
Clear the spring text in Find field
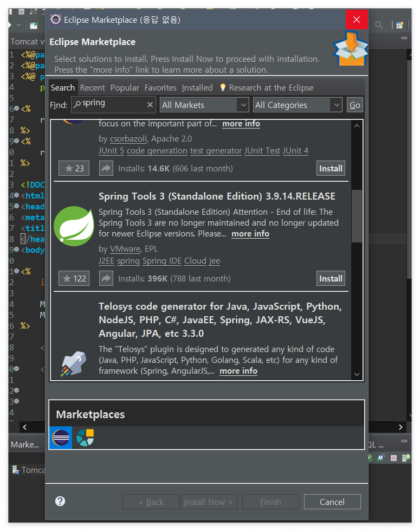coord(150,105)
